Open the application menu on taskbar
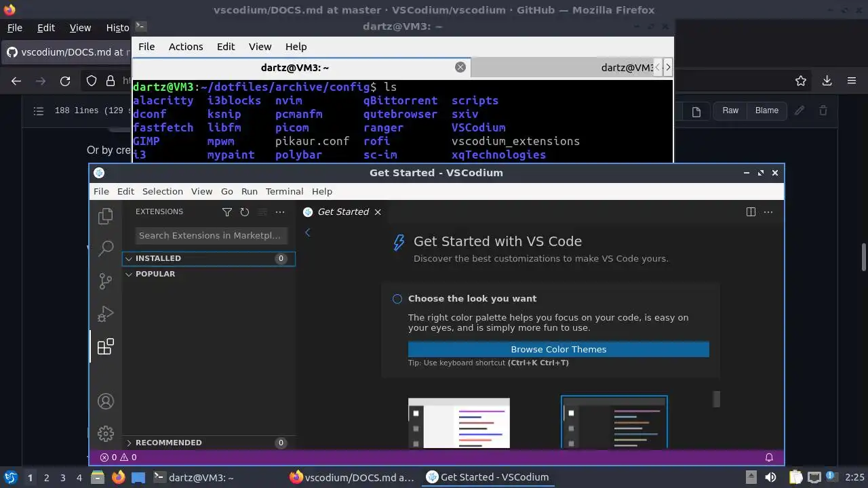Screen dimensions: 868x488 pyautogui.click(x=10, y=477)
